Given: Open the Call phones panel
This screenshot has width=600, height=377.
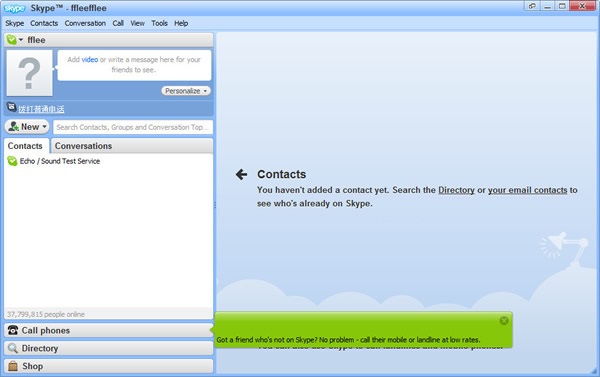Looking at the screenshot, I should coord(108,330).
